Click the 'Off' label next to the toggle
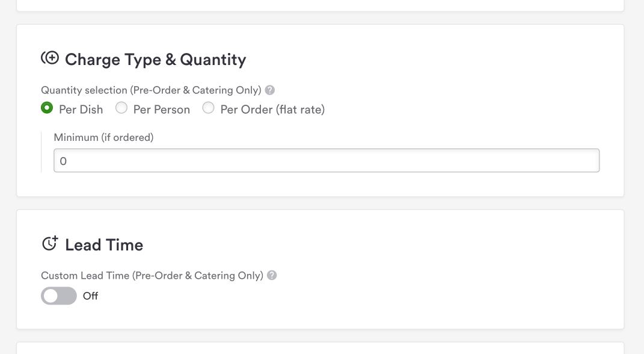The width and height of the screenshot is (644, 354). pyautogui.click(x=90, y=296)
